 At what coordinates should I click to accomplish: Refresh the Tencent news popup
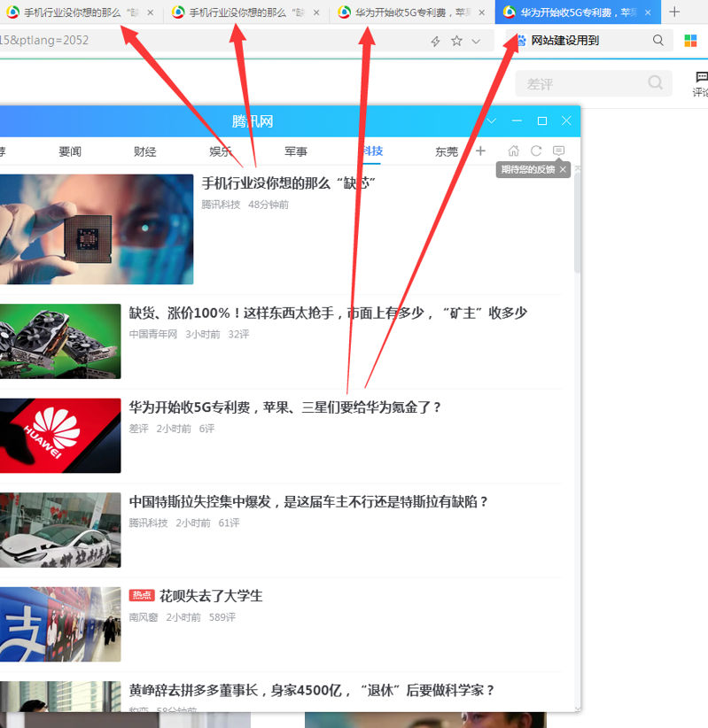[x=536, y=151]
